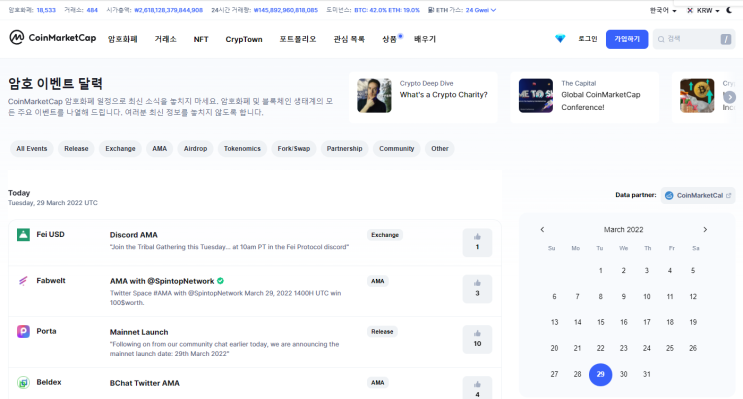Open the 한국어 language dropdown
The width and height of the screenshot is (743, 399).
[663, 10]
